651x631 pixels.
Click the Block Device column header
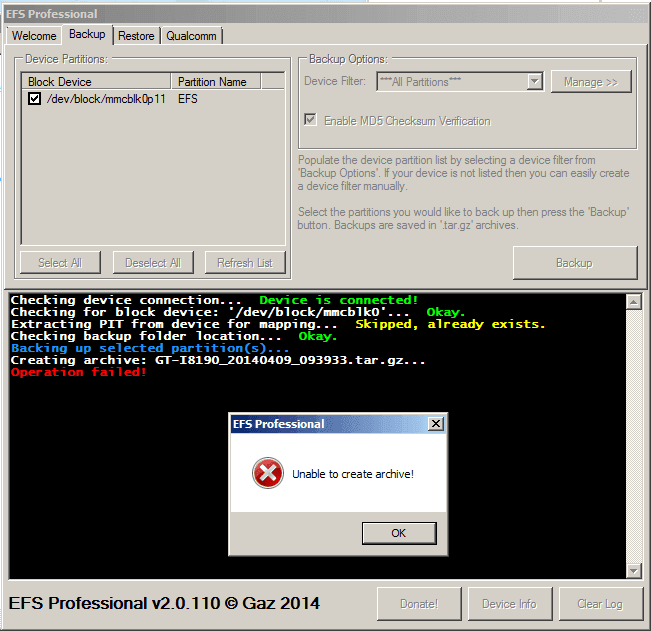click(96, 81)
